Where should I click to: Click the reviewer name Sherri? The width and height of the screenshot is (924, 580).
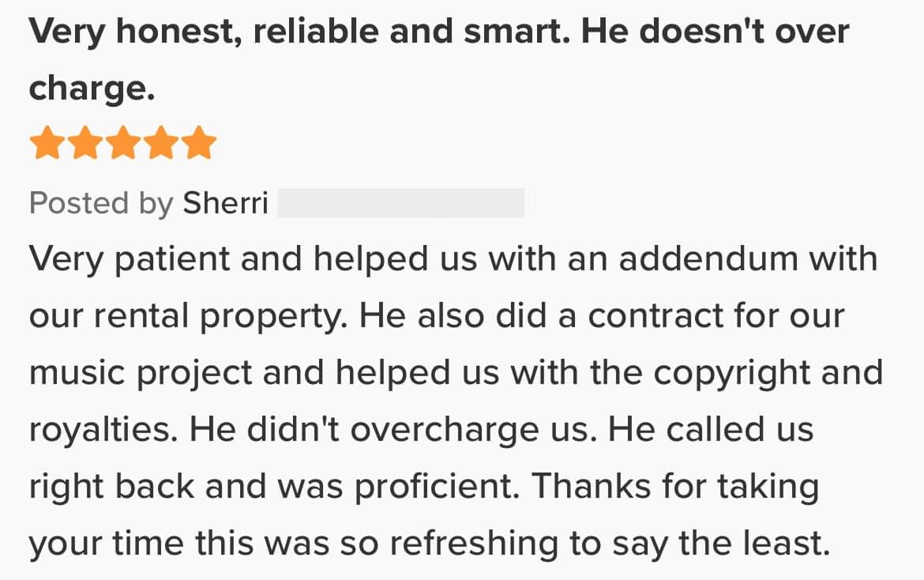[x=226, y=203]
